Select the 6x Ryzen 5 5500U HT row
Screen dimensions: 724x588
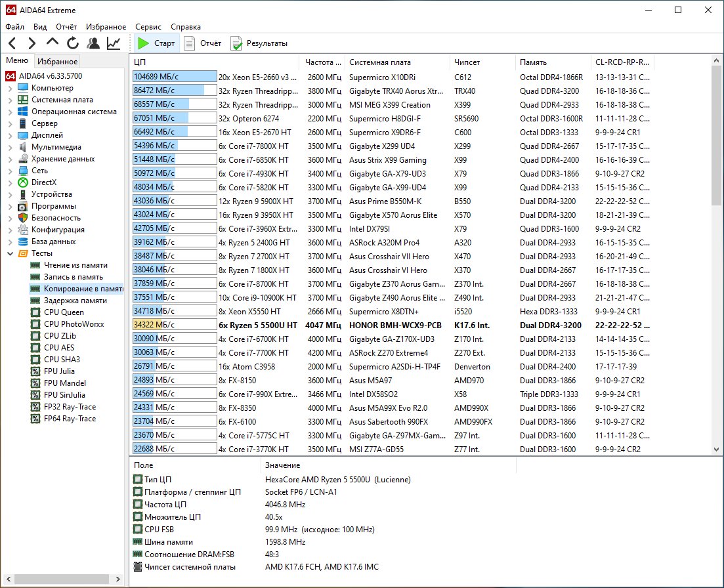[x=392, y=325]
